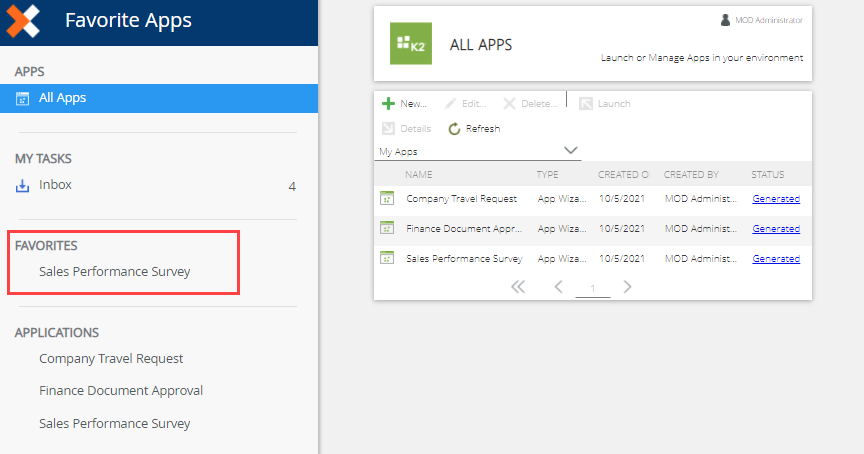Click the Launch icon
Screen dimensions: 864x454
(x=585, y=104)
